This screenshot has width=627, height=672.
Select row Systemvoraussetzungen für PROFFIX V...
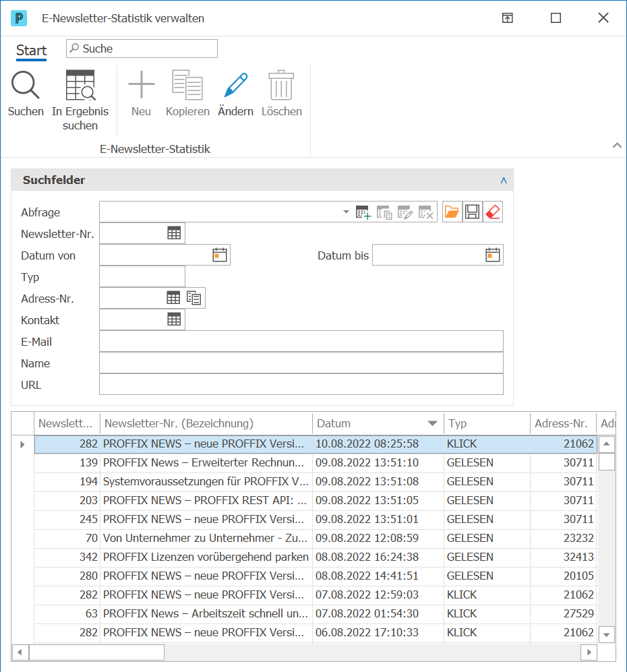[x=316, y=482]
